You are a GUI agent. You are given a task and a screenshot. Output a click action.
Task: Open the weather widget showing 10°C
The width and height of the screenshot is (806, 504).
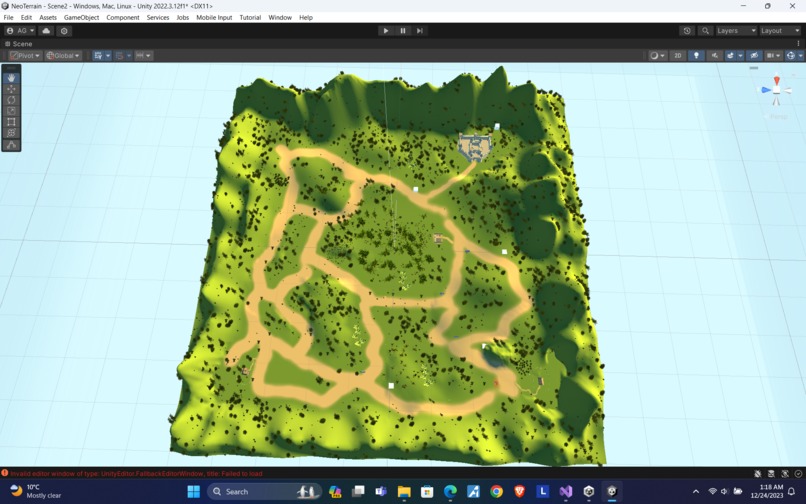coord(35,491)
